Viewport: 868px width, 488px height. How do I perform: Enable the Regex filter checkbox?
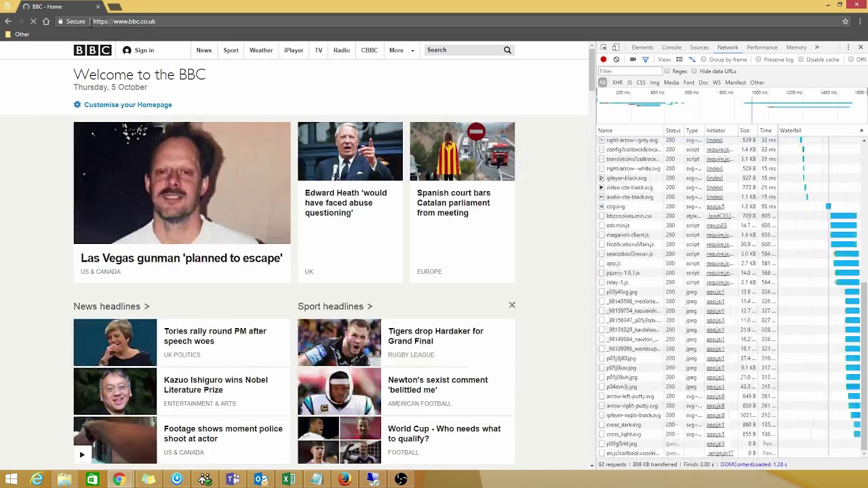[x=667, y=71]
